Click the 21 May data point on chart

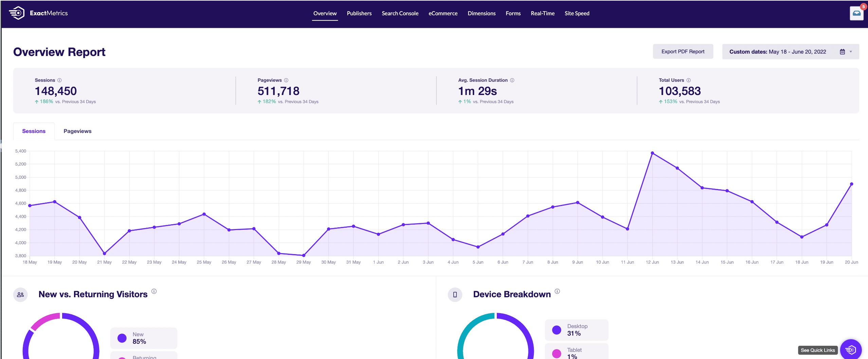point(105,253)
